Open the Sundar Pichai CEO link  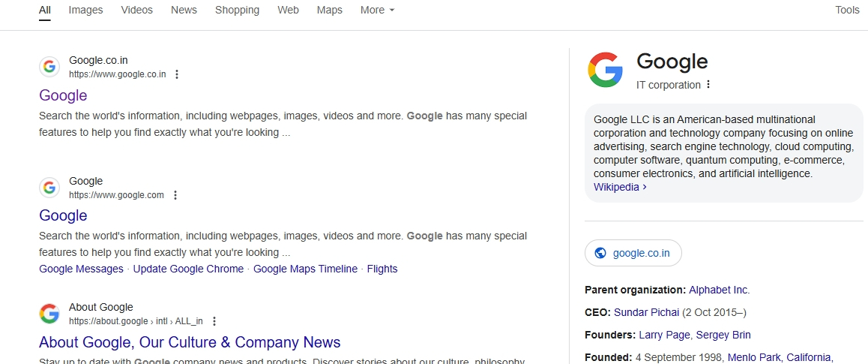647,312
